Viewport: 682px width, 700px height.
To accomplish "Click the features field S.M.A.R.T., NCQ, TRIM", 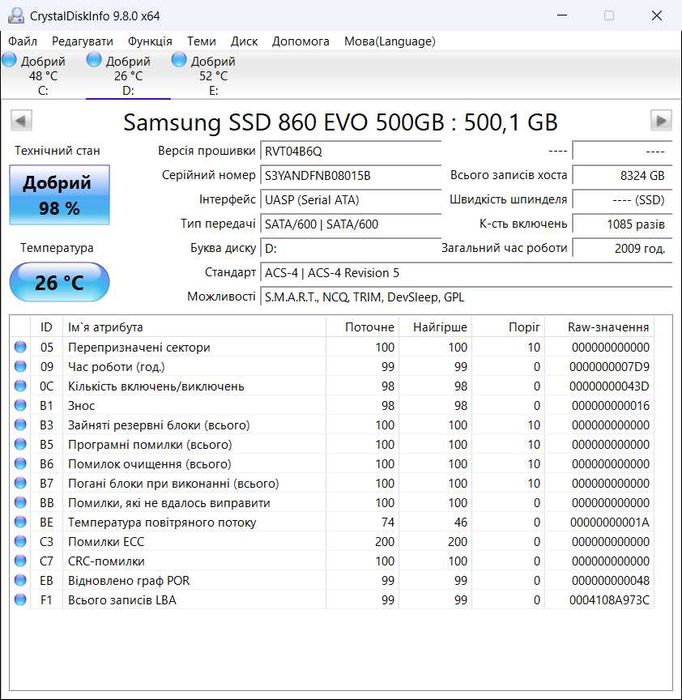I will click(466, 297).
